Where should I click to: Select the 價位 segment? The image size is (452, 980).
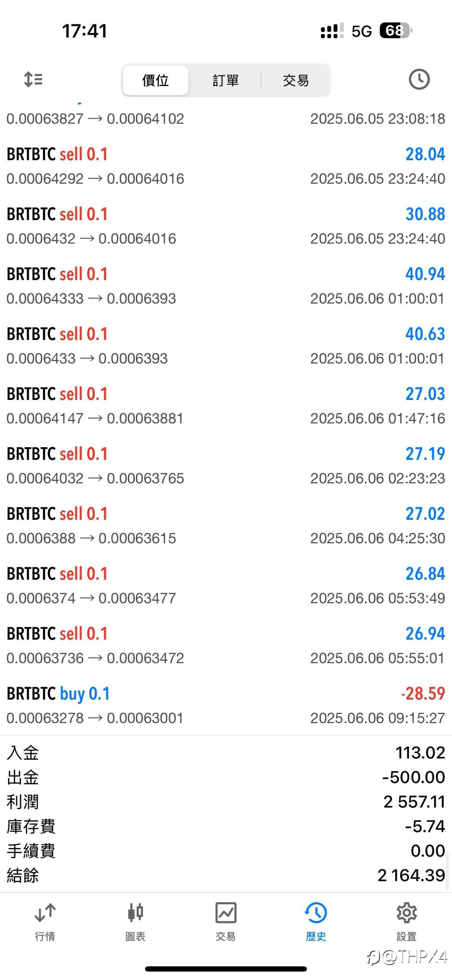155,80
